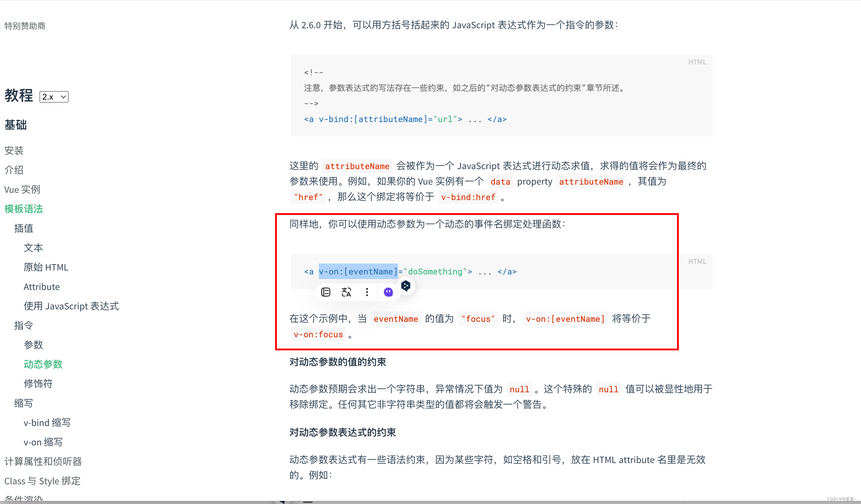The width and height of the screenshot is (861, 504).
Task: Click the "doSomething" string in code
Action: [435, 272]
